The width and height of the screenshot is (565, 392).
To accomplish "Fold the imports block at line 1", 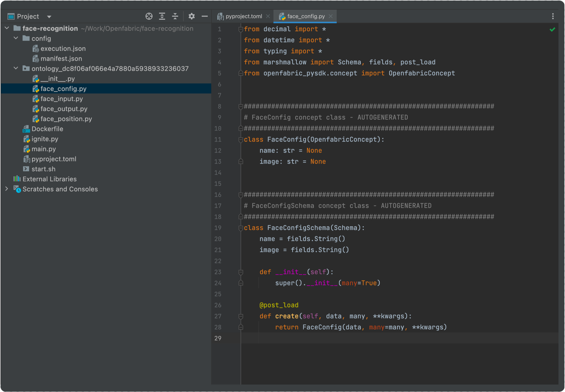I will (x=241, y=30).
